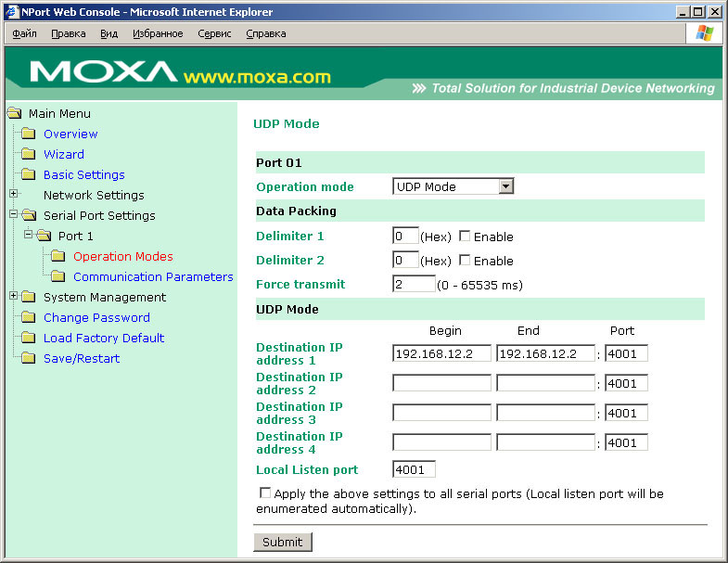Check apply settings to all serial ports
The width and height of the screenshot is (728, 563).
click(265, 493)
